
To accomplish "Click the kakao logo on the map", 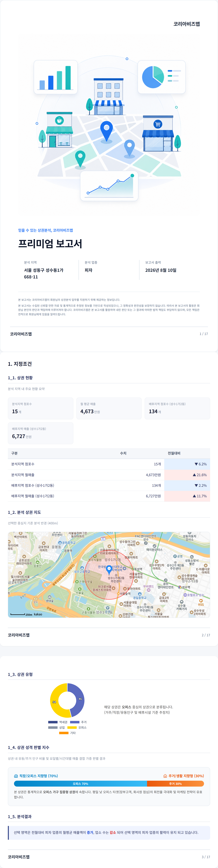I will point(38,614).
